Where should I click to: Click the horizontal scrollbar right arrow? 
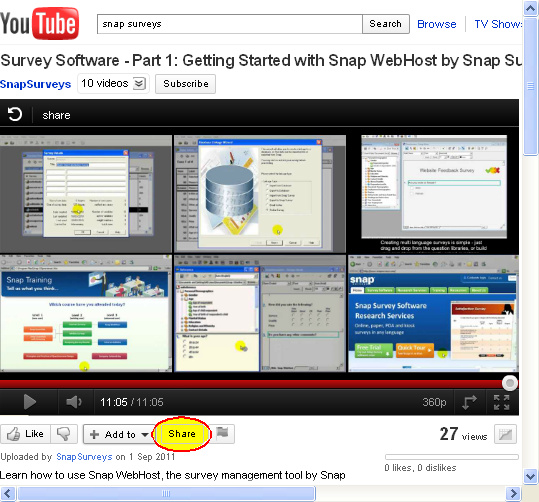click(x=514, y=494)
